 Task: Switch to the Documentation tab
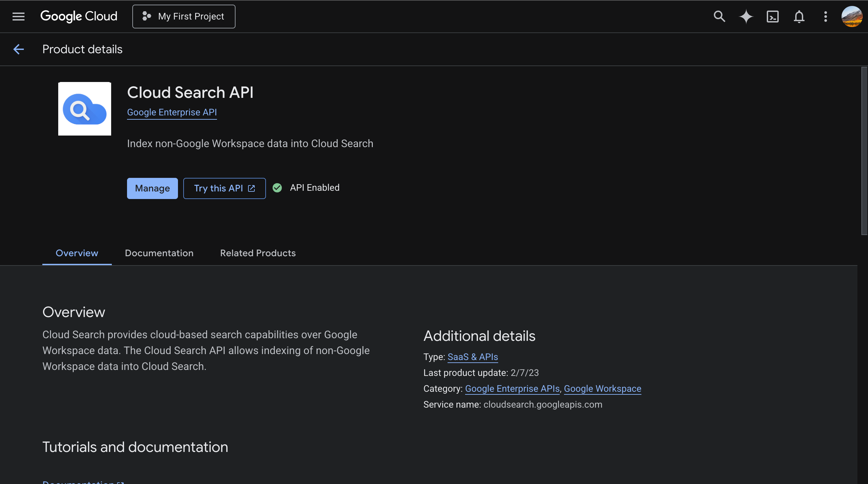159,253
